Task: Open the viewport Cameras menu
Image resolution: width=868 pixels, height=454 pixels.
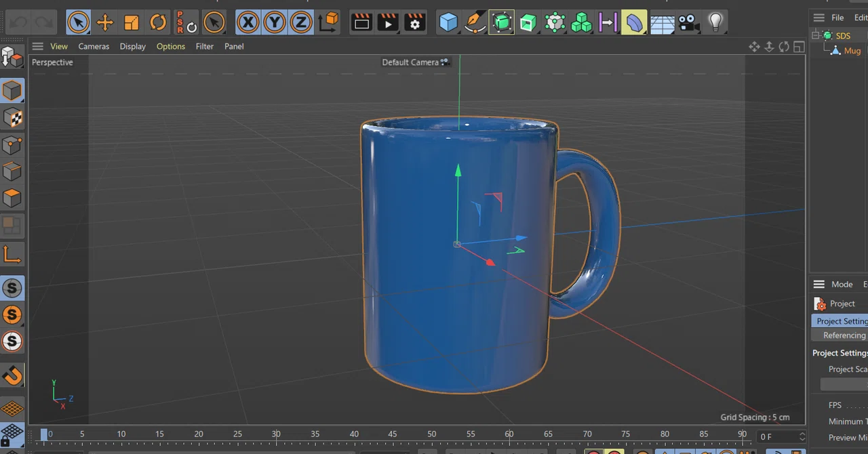Action: point(94,46)
